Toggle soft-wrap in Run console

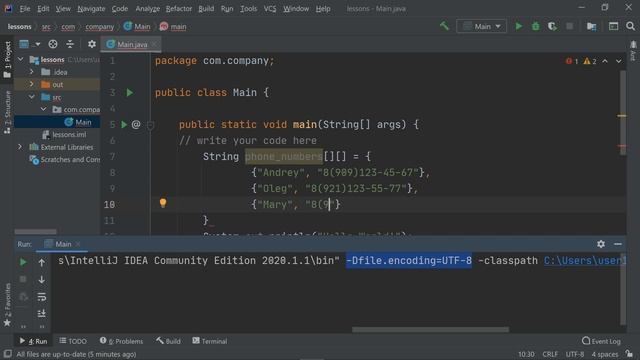click(x=42, y=297)
